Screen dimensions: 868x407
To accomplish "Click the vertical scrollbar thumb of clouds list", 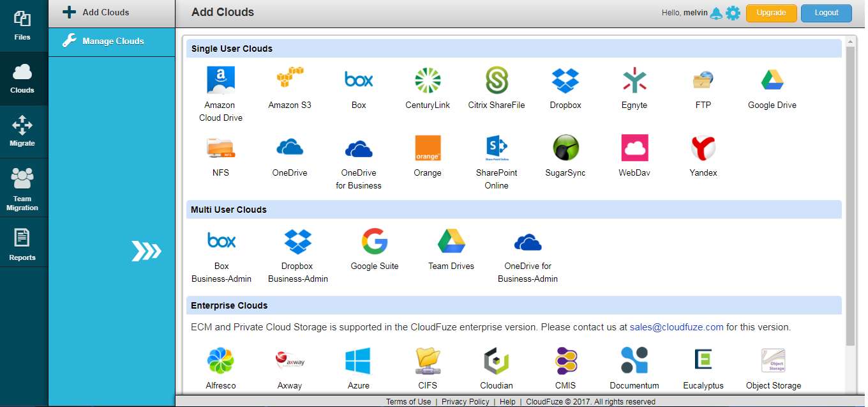I will [850, 196].
